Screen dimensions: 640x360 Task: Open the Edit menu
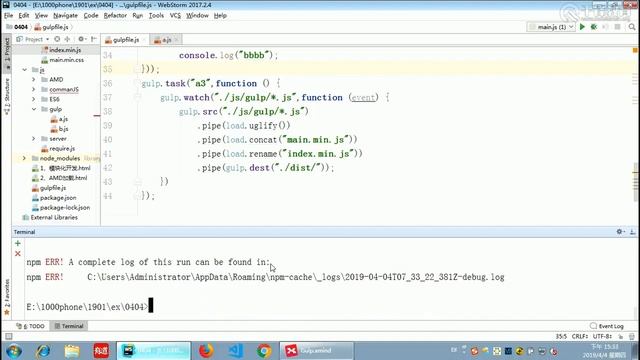click(24, 16)
